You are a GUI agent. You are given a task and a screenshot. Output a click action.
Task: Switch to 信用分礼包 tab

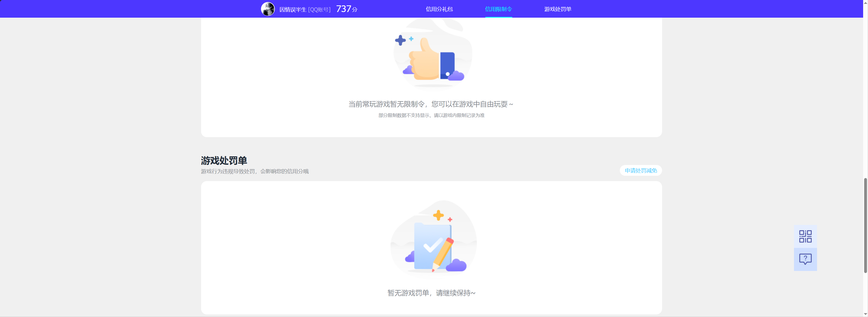click(x=439, y=9)
